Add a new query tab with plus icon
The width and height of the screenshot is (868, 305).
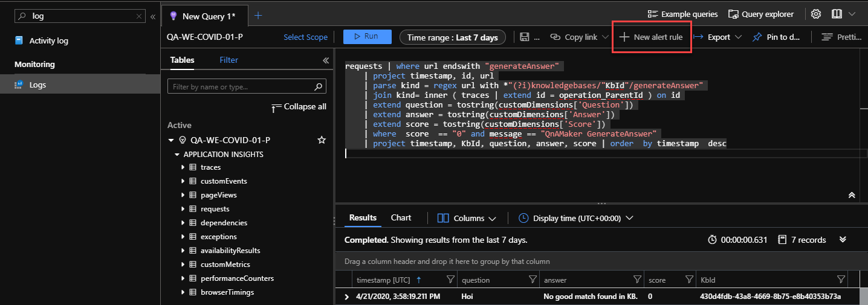pos(258,16)
